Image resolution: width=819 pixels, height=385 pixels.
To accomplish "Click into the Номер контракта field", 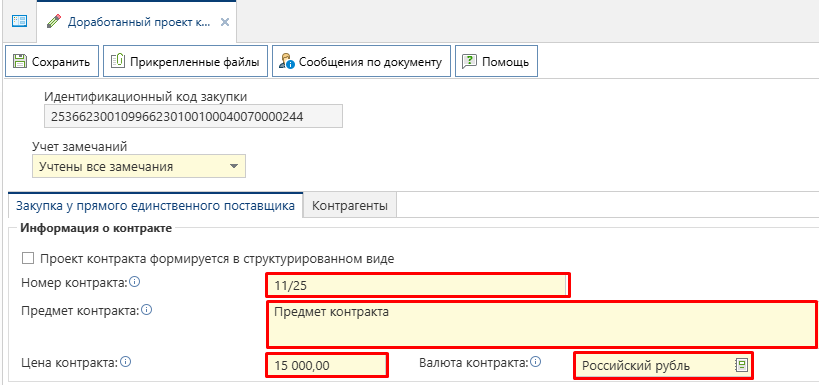I will pyautogui.click(x=417, y=285).
